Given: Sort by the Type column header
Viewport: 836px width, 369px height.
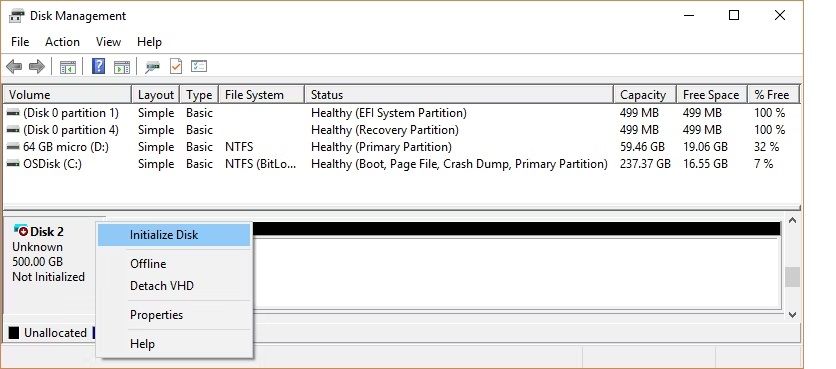Looking at the screenshot, I should pyautogui.click(x=199, y=95).
